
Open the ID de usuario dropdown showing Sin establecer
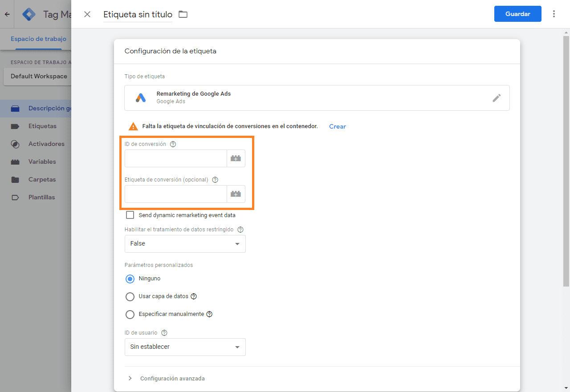[x=185, y=347]
